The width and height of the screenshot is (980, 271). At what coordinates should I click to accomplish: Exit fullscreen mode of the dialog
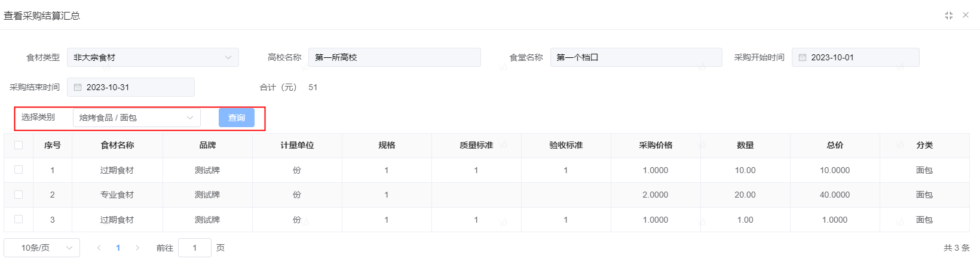[948, 16]
